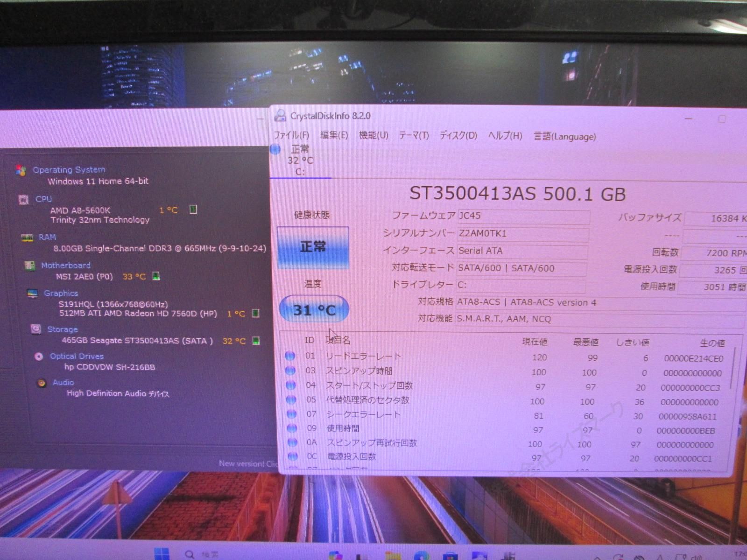Image resolution: width=747 pixels, height=560 pixels.
Task: Click the Motherboard 33 °C temperature indicator icon
Action: pyautogui.click(x=156, y=276)
